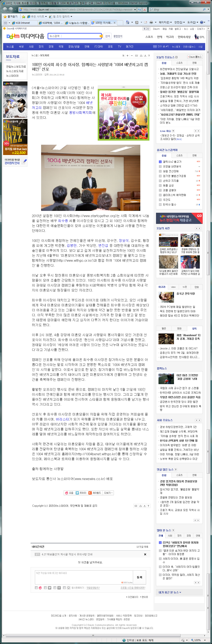Switch to the KGB Intranet tab
This screenshot has width=212, height=644.
pos(24,23)
